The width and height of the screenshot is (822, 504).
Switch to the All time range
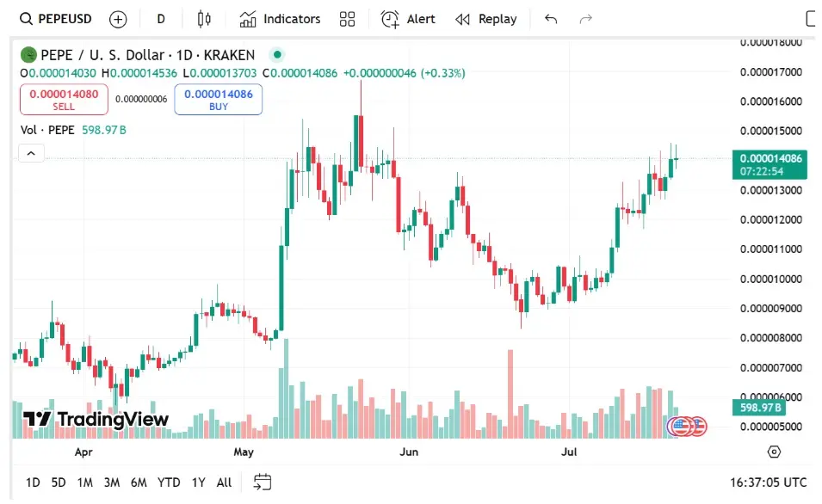(224, 482)
